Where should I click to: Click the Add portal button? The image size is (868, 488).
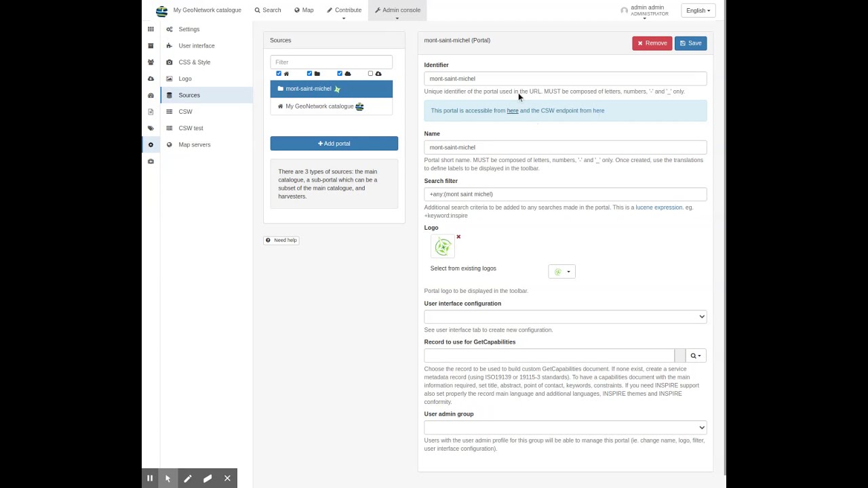(334, 144)
